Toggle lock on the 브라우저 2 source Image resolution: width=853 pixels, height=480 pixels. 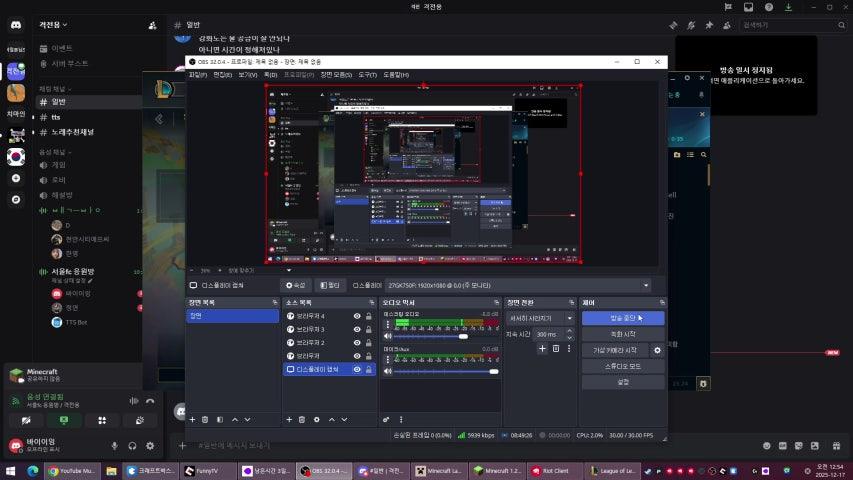click(x=369, y=342)
